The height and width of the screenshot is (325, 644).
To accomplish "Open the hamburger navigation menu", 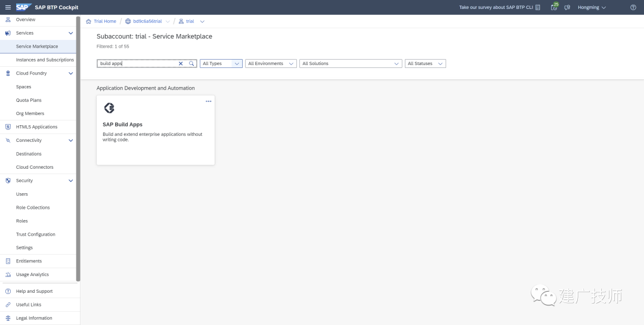I will point(8,7).
